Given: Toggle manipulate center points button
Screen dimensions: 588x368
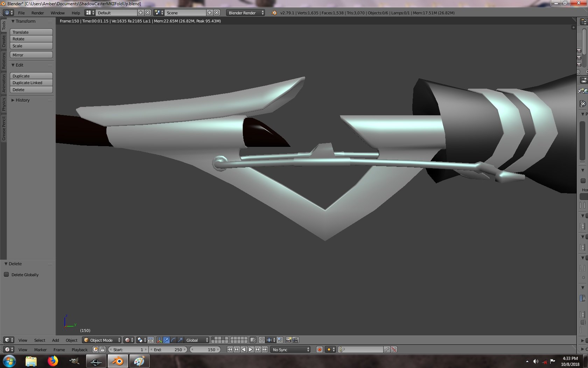Looking at the screenshot, I should click(150, 340).
